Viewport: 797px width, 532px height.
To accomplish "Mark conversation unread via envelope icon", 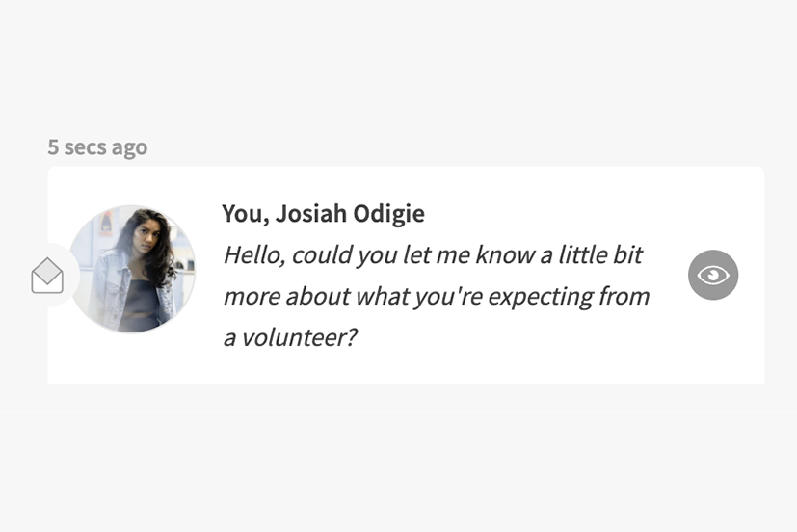I will tap(47, 276).
